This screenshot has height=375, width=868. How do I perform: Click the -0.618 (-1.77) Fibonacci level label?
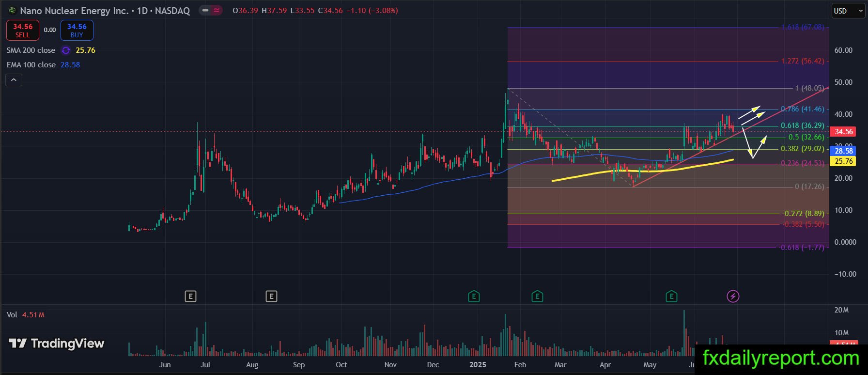pyautogui.click(x=801, y=248)
